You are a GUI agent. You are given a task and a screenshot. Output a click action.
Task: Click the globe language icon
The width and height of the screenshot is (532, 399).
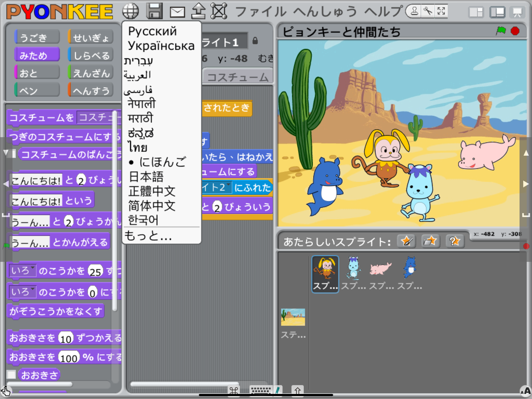[130, 11]
